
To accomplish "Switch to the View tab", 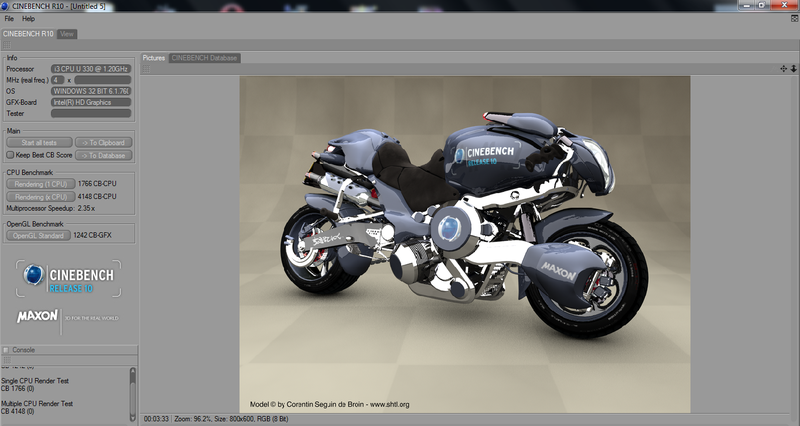I will point(67,34).
